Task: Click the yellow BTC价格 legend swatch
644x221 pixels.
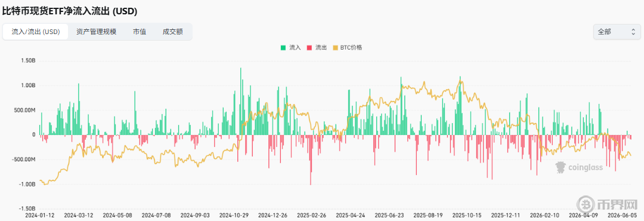Action: pos(335,48)
